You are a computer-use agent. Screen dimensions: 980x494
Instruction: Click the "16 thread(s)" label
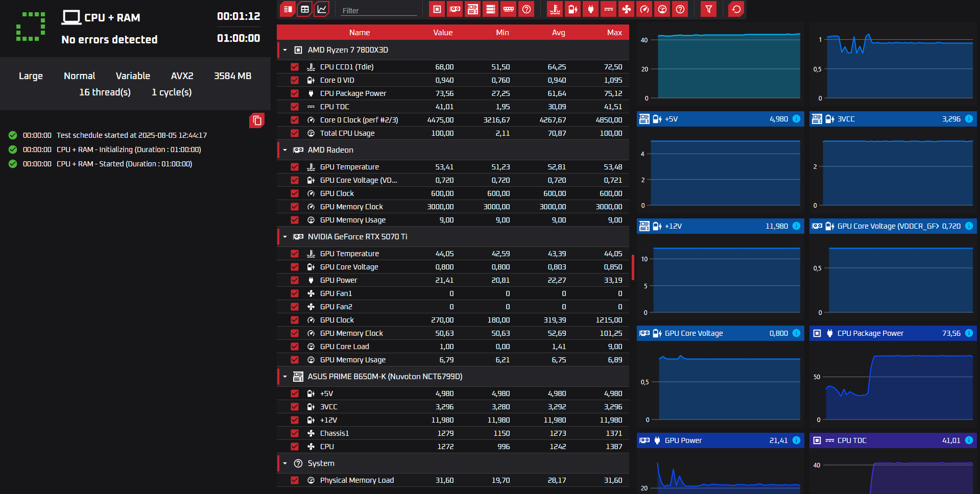click(105, 92)
